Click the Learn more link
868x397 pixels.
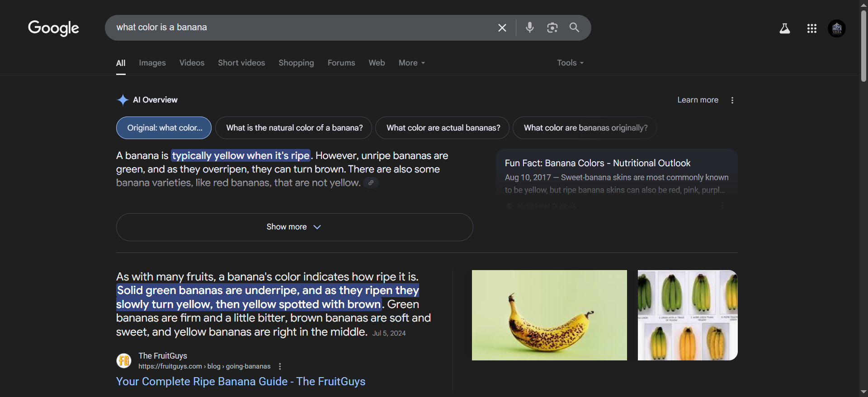click(698, 100)
